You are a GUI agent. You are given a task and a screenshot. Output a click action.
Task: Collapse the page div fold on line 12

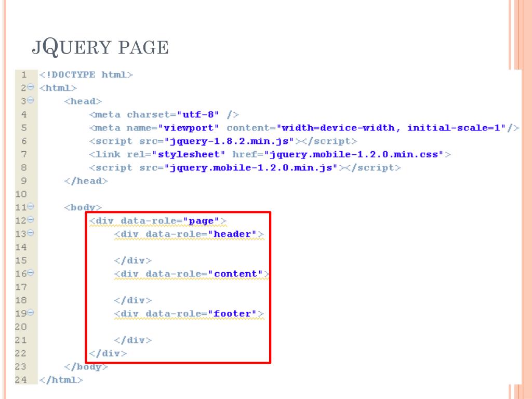31,220
